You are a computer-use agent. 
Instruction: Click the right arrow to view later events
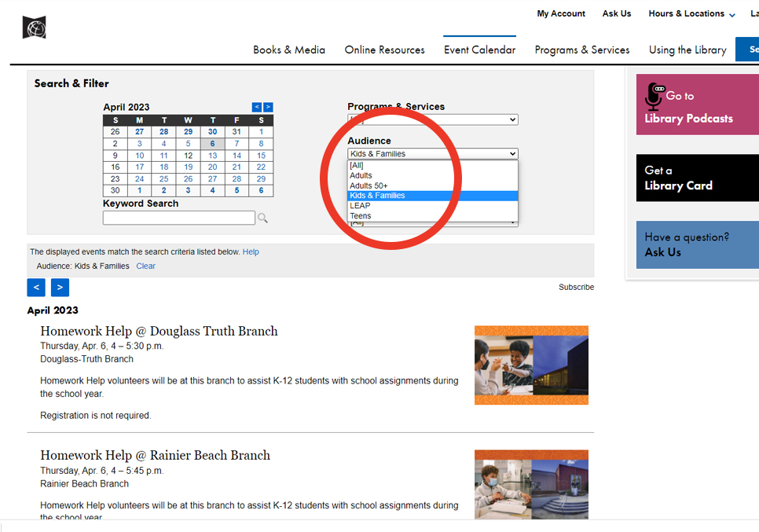point(60,287)
